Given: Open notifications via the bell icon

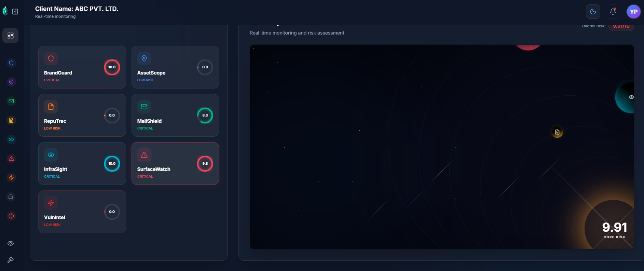Looking at the screenshot, I should point(613,12).
